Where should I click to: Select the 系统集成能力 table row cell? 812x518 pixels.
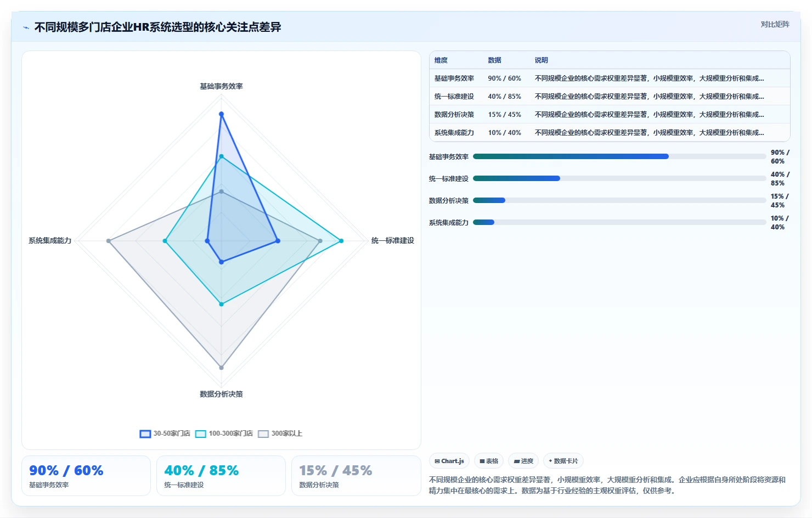click(x=454, y=133)
